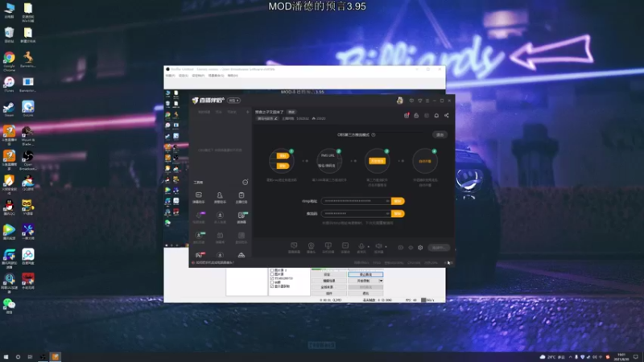Viewport: 644px width, 362px height.
Task: Open the fourth OBS menu bar item
Action: tap(216, 76)
